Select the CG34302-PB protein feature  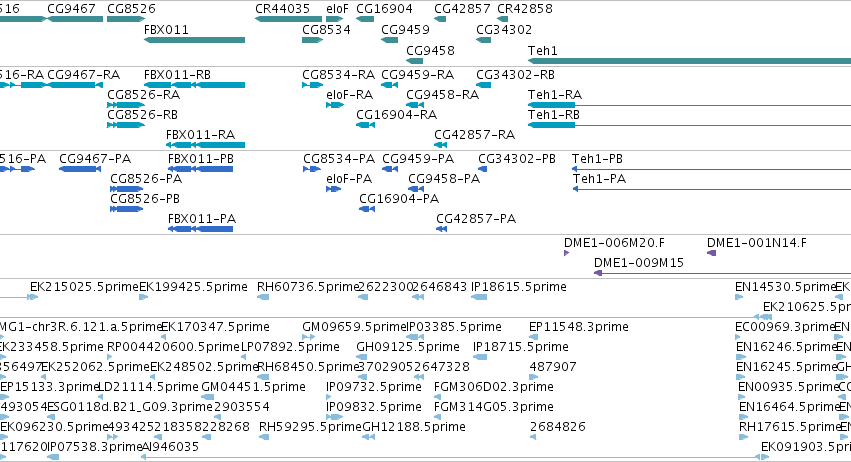pyautogui.click(x=482, y=169)
